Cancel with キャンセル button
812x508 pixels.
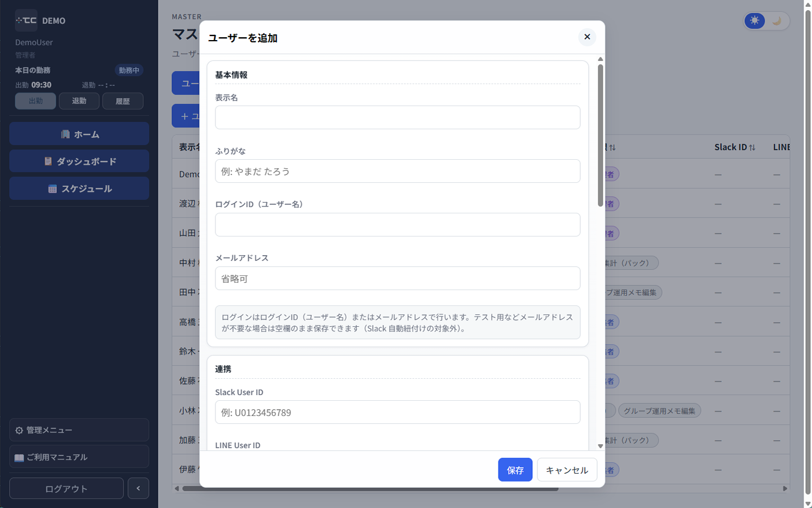(x=567, y=470)
